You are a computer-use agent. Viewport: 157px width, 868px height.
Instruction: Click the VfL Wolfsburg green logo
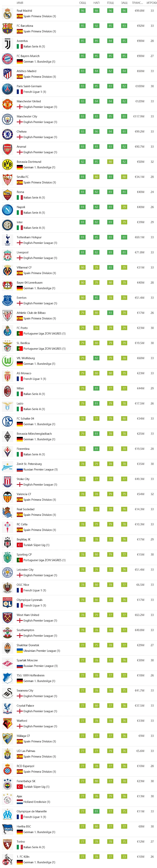pos(7,361)
